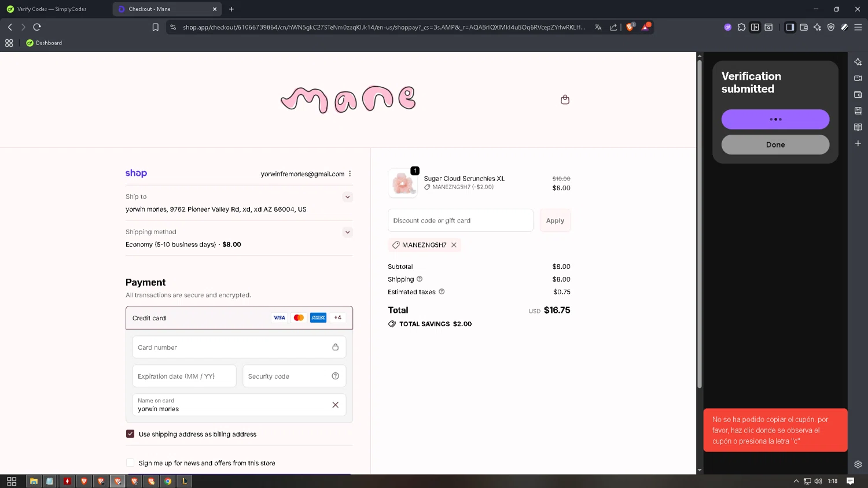Bookmark this page icon
The width and height of the screenshot is (868, 488).
(x=155, y=27)
